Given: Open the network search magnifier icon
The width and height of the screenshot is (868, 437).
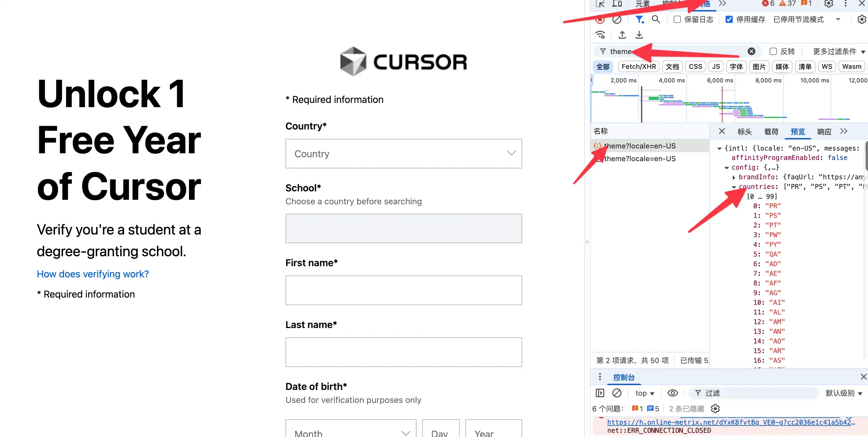Looking at the screenshot, I should pyautogui.click(x=656, y=19).
